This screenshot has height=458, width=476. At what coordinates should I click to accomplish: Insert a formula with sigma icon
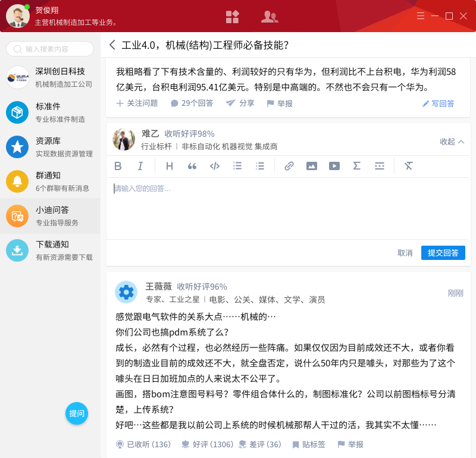coord(356,166)
